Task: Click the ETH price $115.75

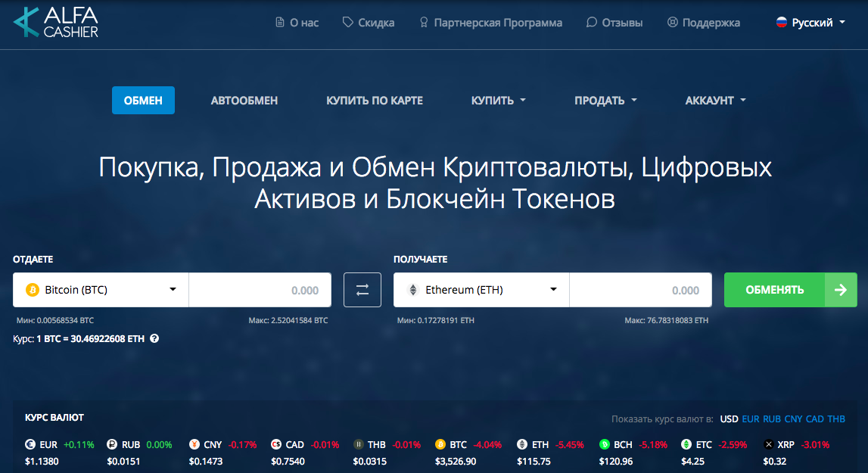Action: pos(534,461)
